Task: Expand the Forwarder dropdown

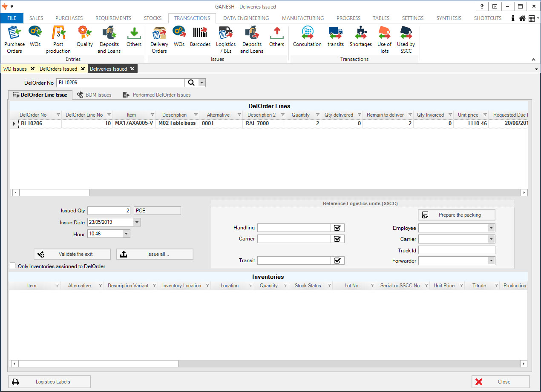Action: (x=491, y=261)
